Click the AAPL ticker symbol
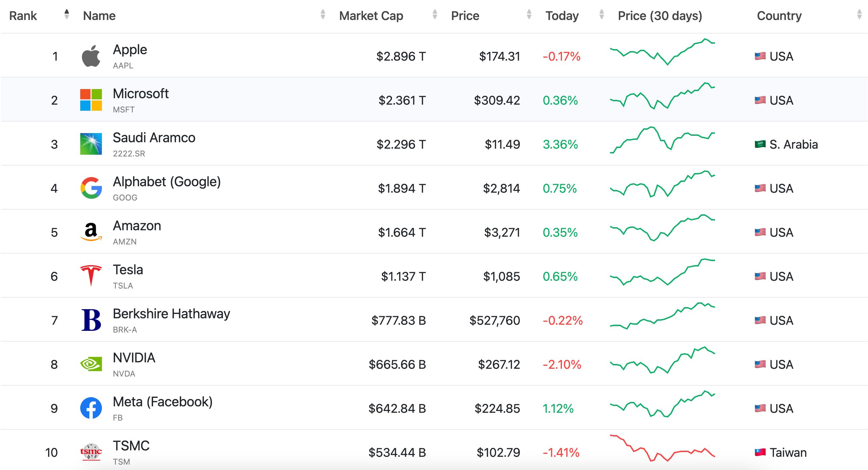The width and height of the screenshot is (868, 470). (123, 66)
